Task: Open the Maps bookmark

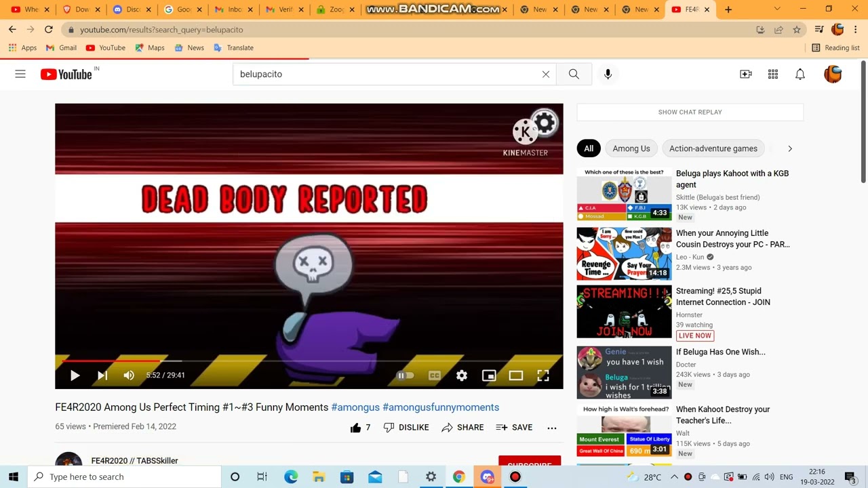Action: point(150,47)
